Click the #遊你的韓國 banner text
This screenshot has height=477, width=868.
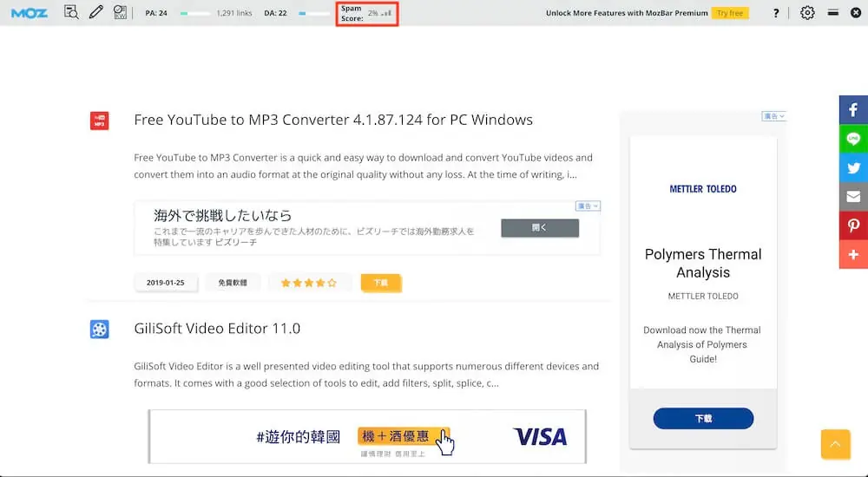tap(298, 436)
